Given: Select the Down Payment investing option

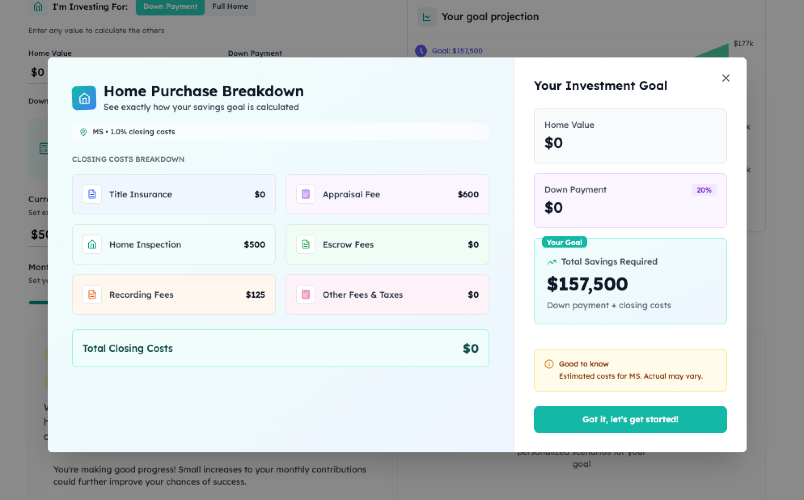Looking at the screenshot, I should coord(170,7).
